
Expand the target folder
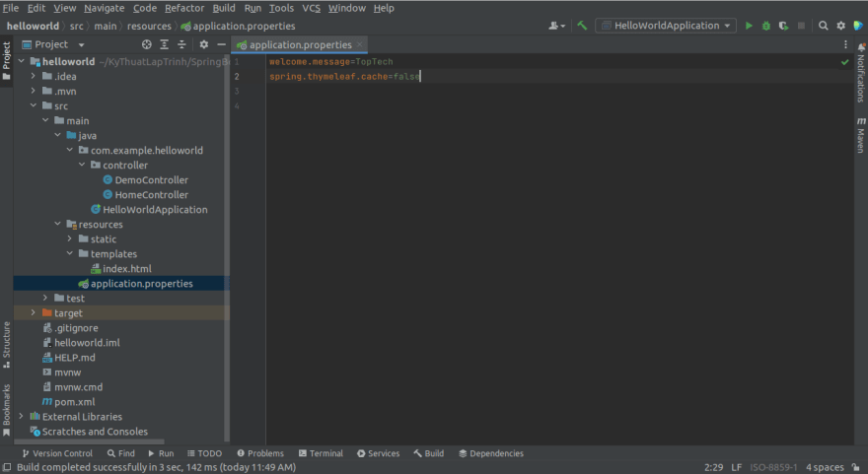[34, 313]
